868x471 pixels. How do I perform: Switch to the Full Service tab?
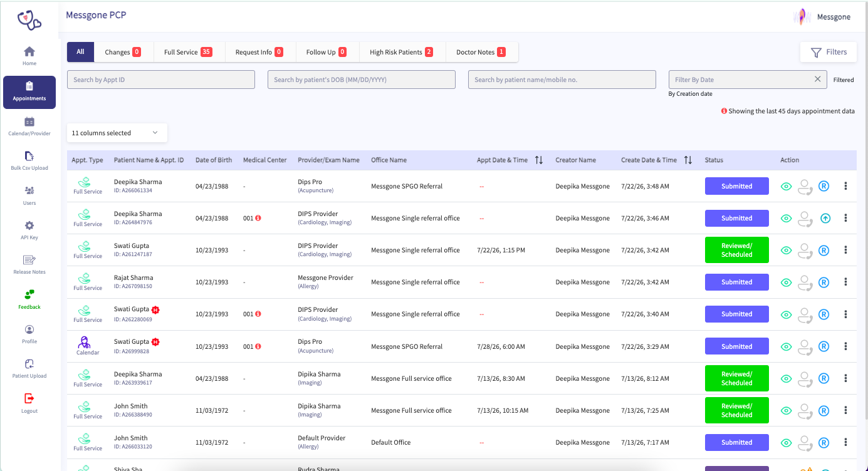tap(188, 52)
